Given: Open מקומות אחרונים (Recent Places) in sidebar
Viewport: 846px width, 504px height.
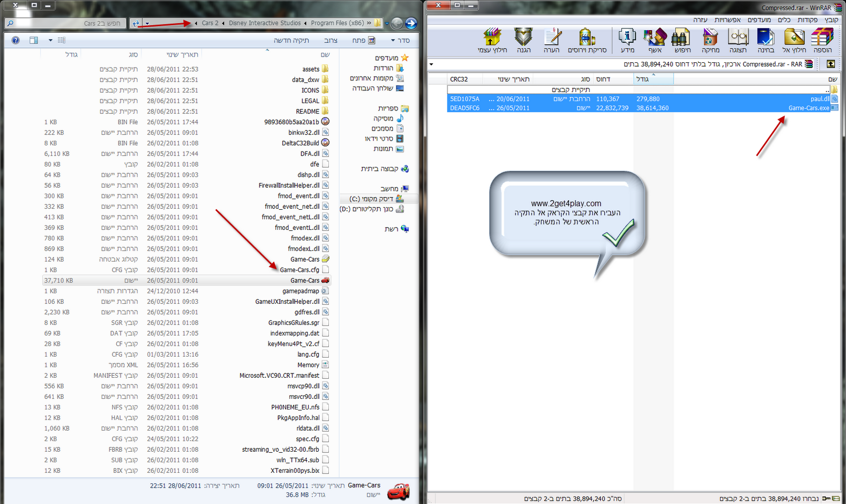Looking at the screenshot, I should pyautogui.click(x=376, y=78).
